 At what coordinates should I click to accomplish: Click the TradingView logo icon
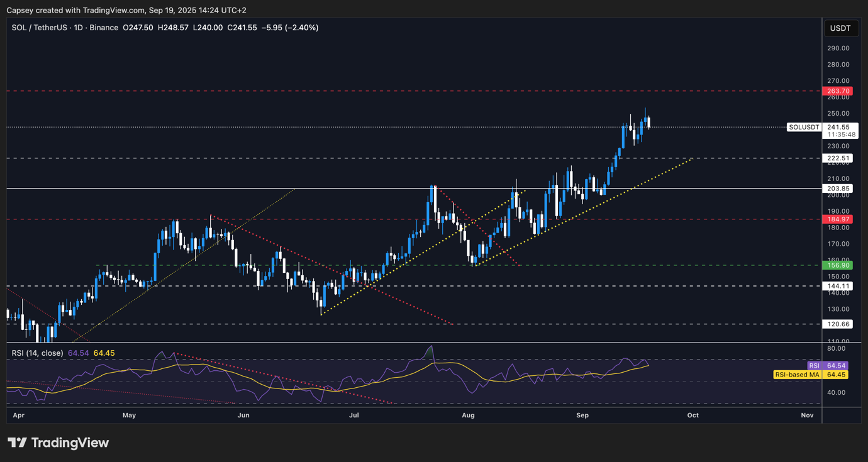coord(18,443)
